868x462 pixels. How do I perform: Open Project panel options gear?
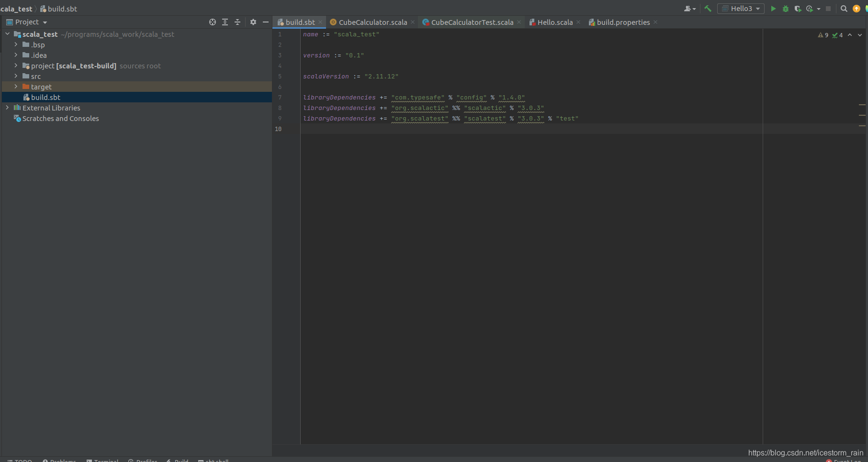[x=253, y=22]
